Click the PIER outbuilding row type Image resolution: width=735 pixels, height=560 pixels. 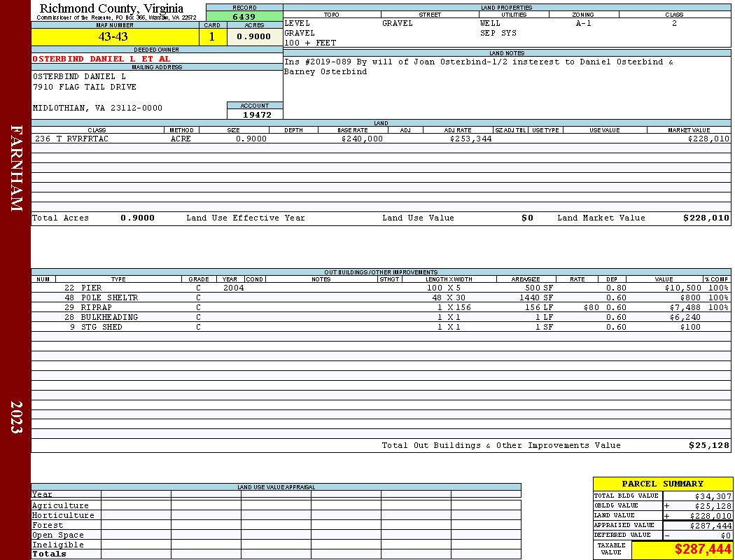91,288
